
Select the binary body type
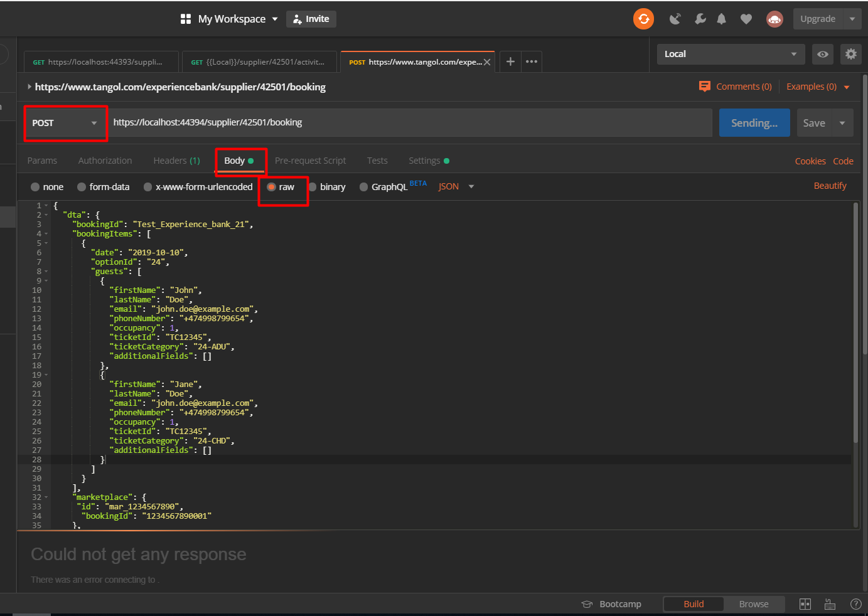[313, 187]
